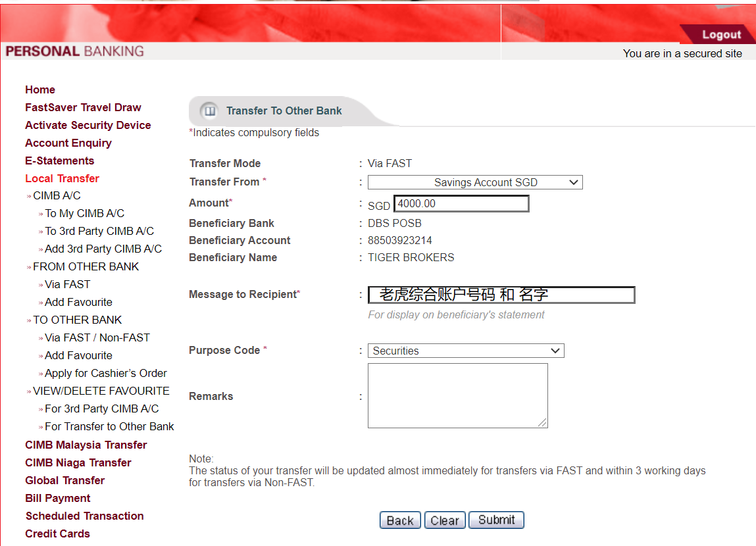This screenshot has height=546, width=756.
Task: Choose Add Favourite under TO OTHER BANK
Action: coord(78,356)
